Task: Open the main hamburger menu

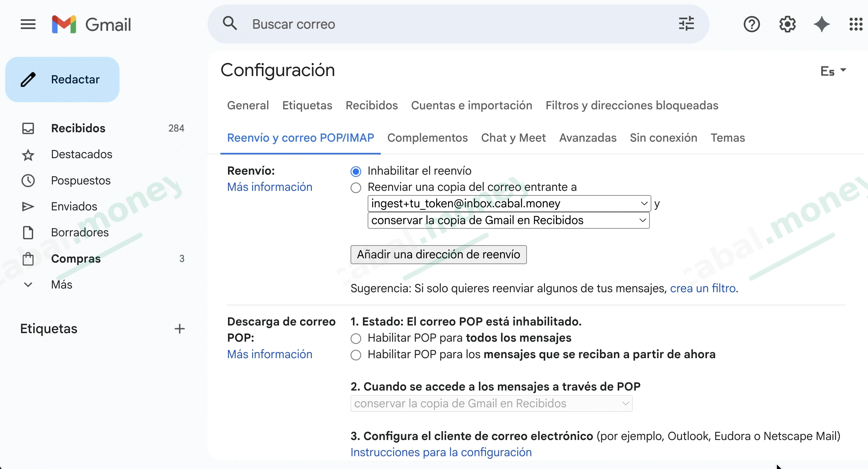Action: coord(28,24)
